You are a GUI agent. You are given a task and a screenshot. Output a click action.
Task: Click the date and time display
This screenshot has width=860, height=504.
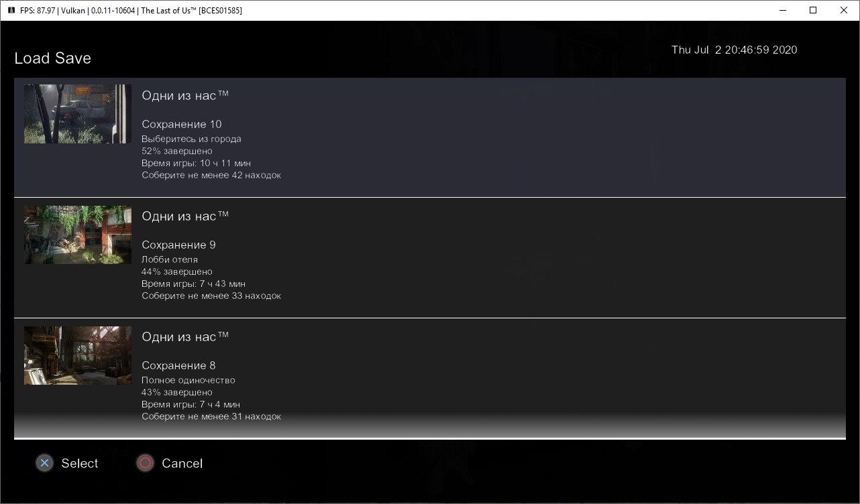(735, 50)
